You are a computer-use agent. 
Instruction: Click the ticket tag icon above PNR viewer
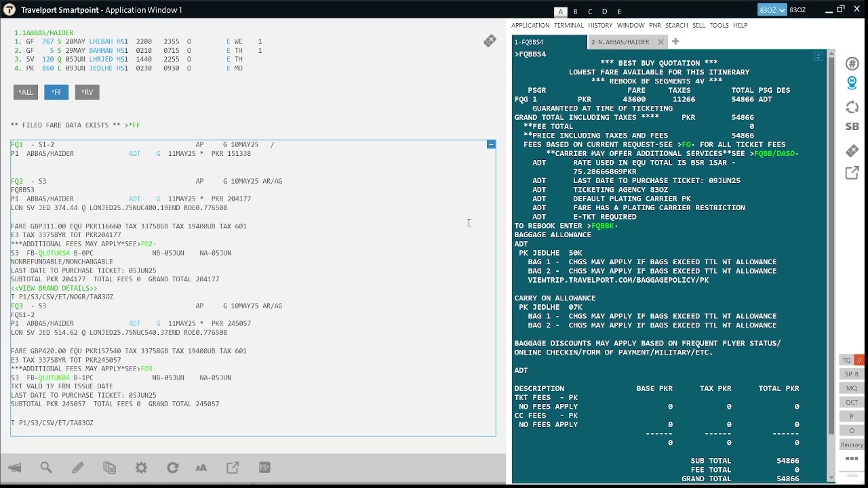point(490,41)
